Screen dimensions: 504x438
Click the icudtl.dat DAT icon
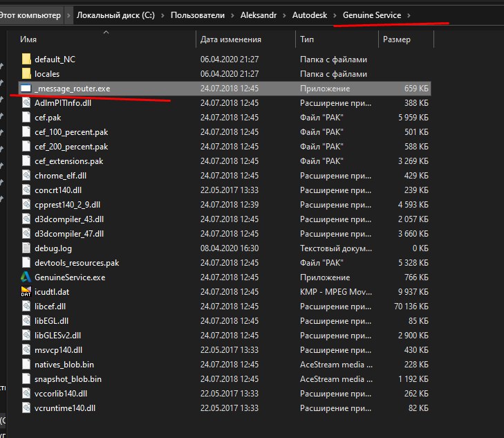(26, 292)
